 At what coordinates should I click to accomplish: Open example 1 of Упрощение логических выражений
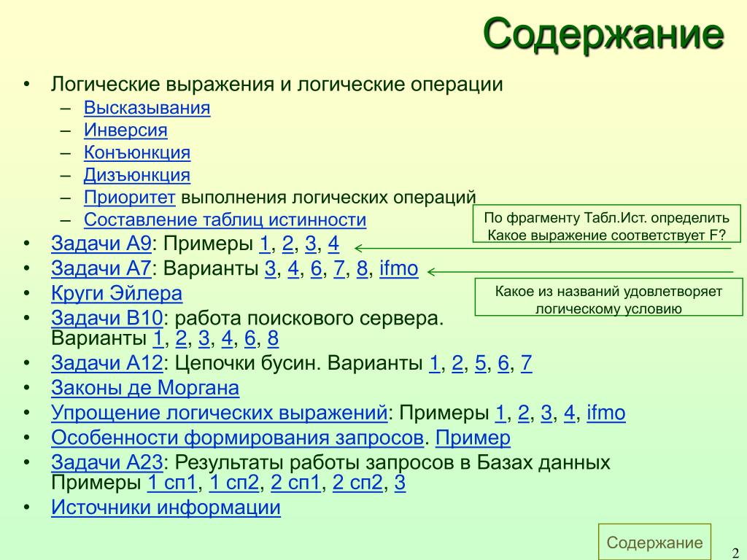point(500,413)
